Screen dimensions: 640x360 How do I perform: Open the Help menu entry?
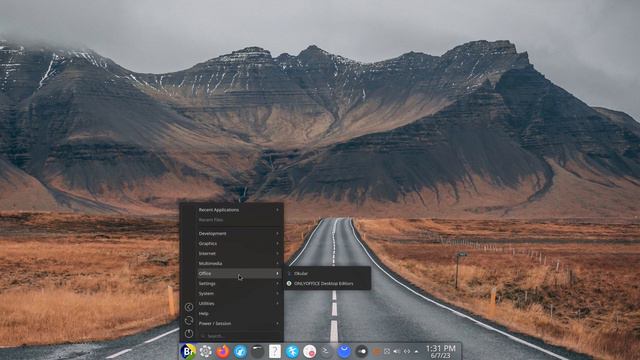click(x=239, y=313)
